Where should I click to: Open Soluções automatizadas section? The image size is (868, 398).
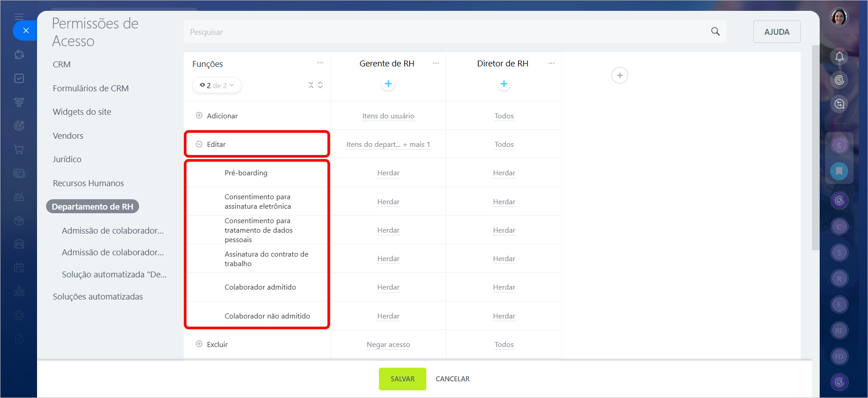[98, 297]
